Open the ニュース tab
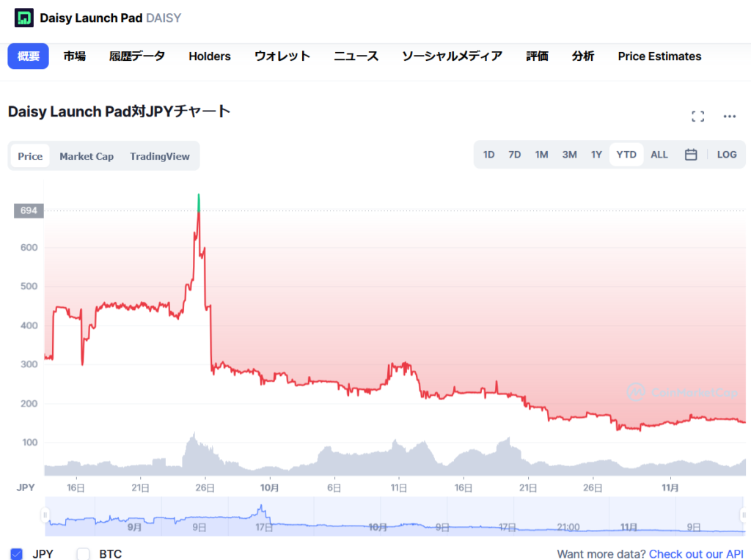 point(356,56)
